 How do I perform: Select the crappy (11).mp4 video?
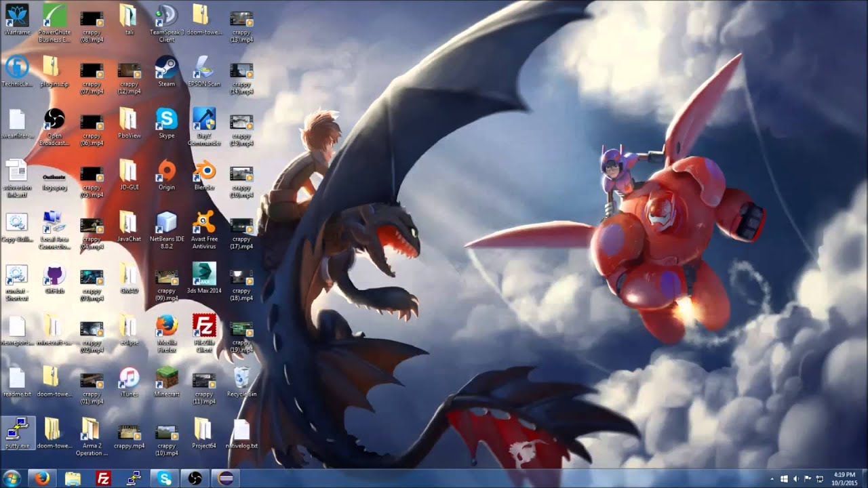[204, 389]
